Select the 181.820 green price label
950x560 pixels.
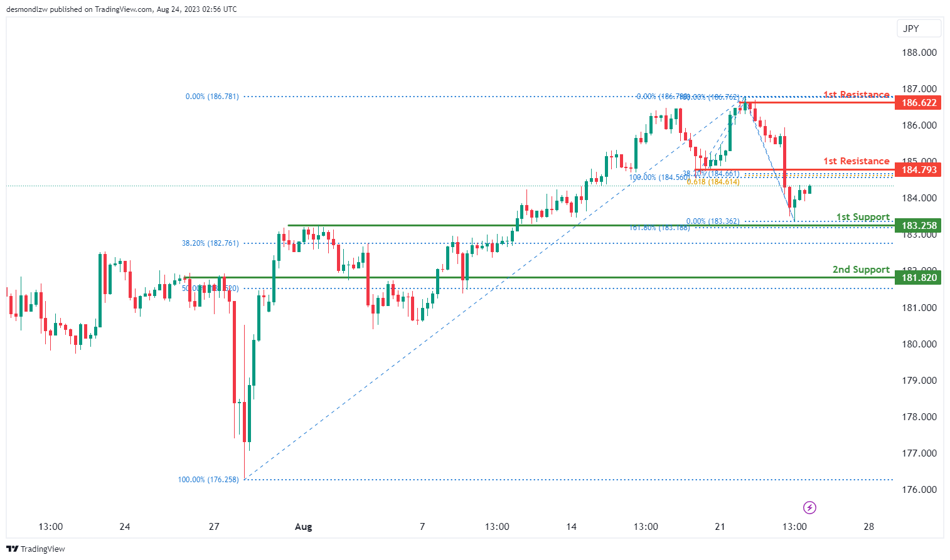[x=919, y=278]
